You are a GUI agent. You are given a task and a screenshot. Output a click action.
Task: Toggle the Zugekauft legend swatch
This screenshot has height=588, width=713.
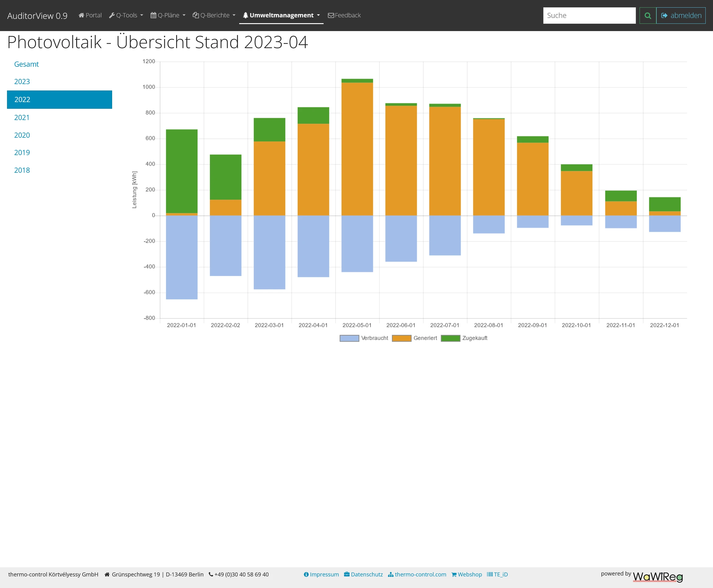pyautogui.click(x=450, y=338)
